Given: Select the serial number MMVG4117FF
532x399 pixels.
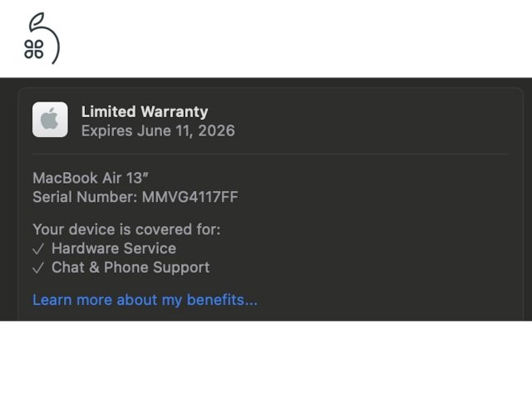Looking at the screenshot, I should [x=190, y=197].
